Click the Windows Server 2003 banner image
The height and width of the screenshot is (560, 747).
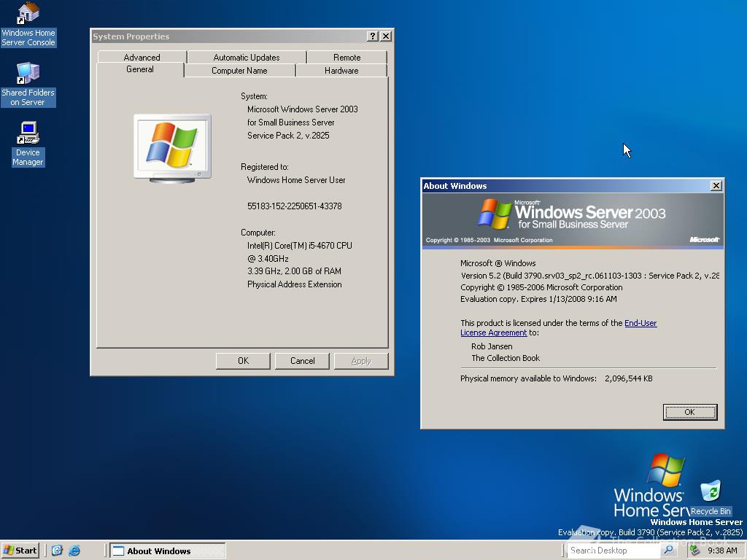tap(573, 220)
